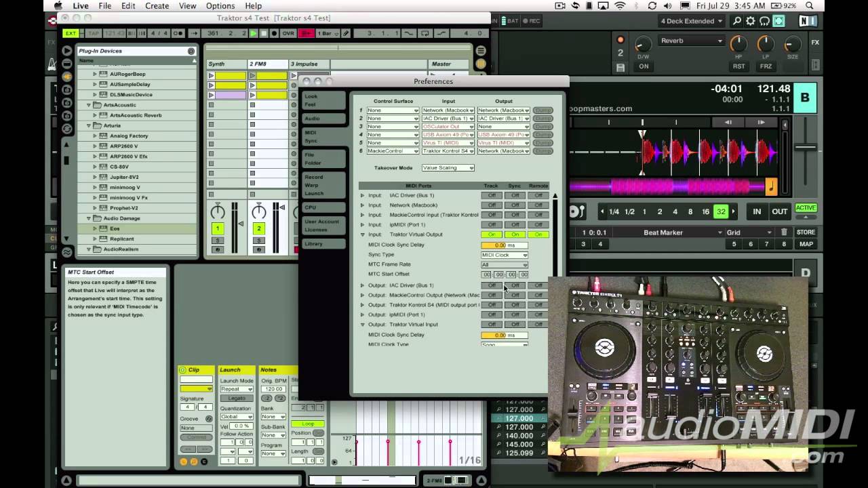This screenshot has width=868, height=488.
Task: Click TAP tempo button in Live
Action: [x=94, y=33]
